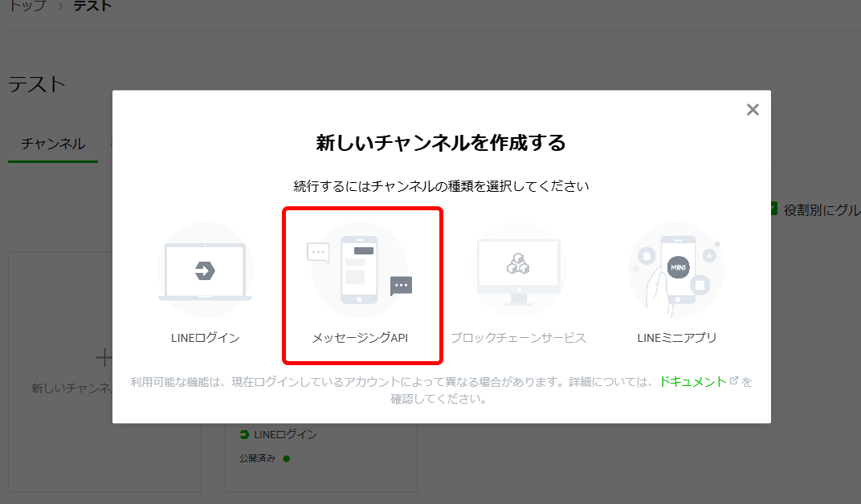Select the ブロックチェーンサービス monitor icon

(519, 270)
